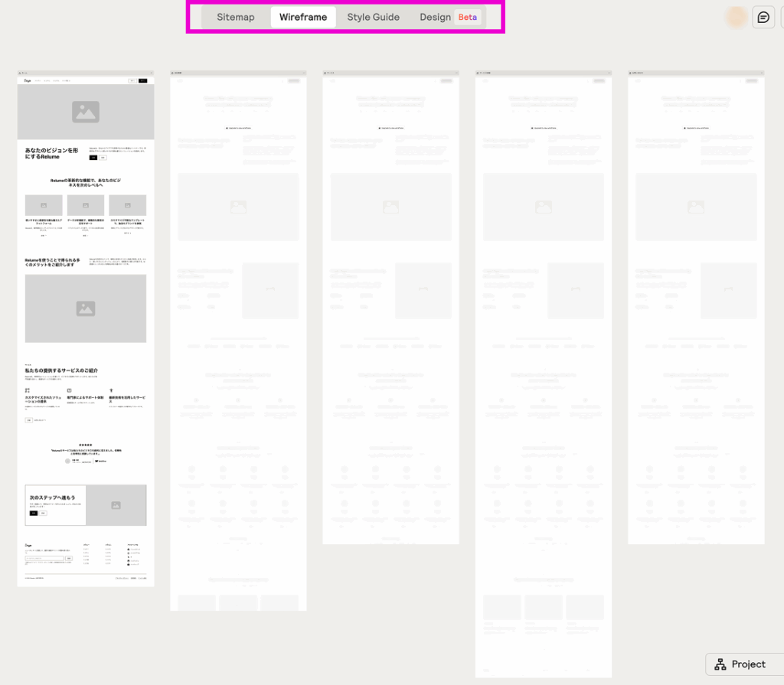Click the large benefits section image placeholder
The height and width of the screenshot is (685, 784).
(86, 308)
